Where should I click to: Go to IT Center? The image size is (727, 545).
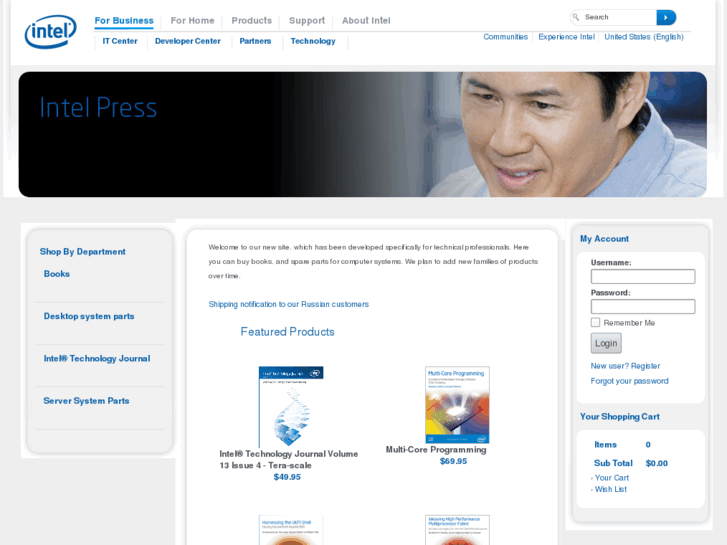(x=120, y=41)
